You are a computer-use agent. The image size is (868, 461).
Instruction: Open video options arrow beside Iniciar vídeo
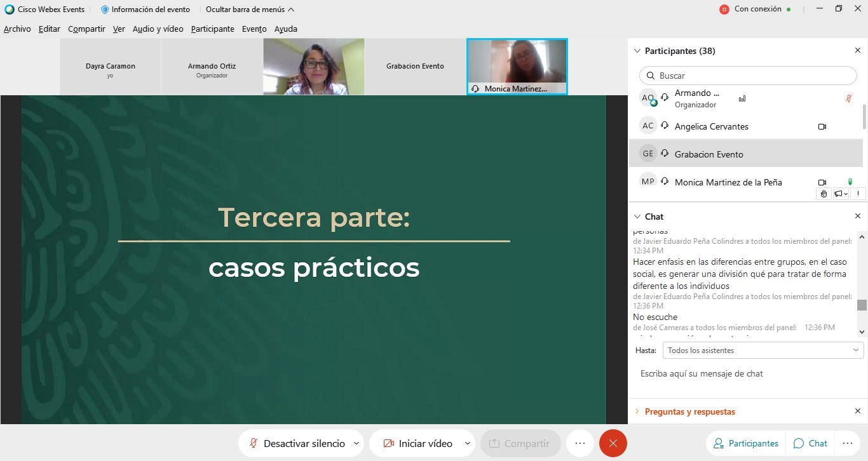click(468, 443)
